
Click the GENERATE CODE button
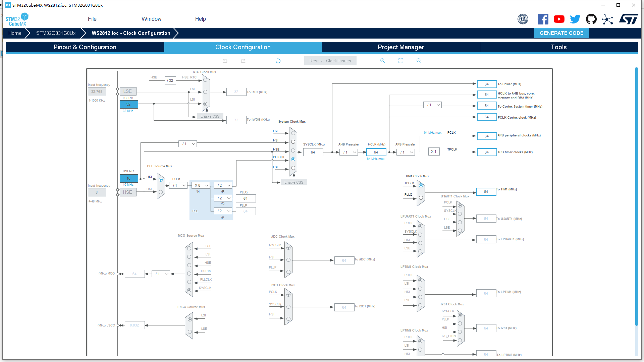click(561, 33)
